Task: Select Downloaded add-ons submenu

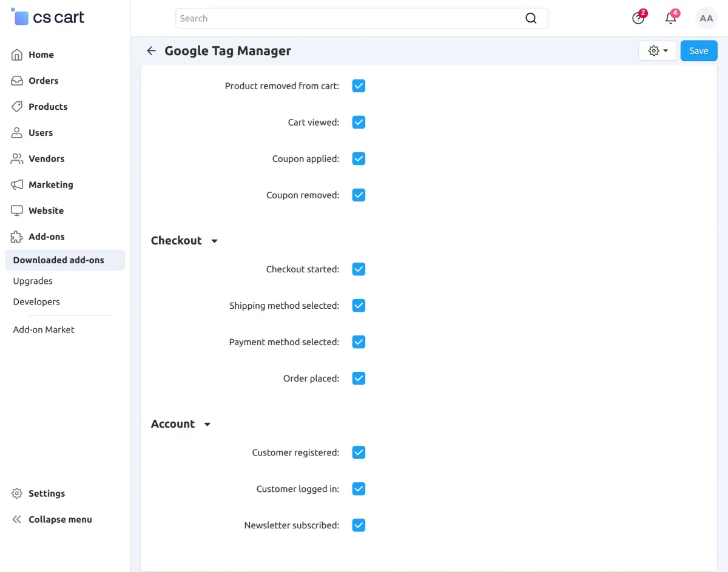Action: tap(65, 260)
